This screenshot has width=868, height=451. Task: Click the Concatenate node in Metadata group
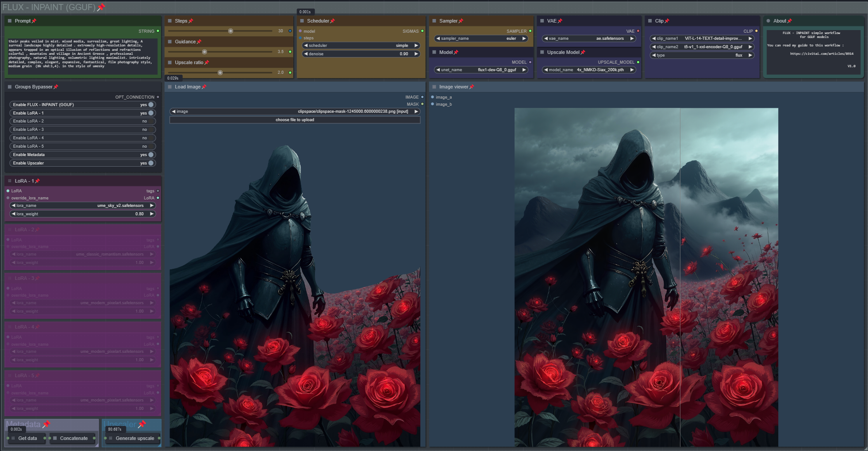point(73,438)
